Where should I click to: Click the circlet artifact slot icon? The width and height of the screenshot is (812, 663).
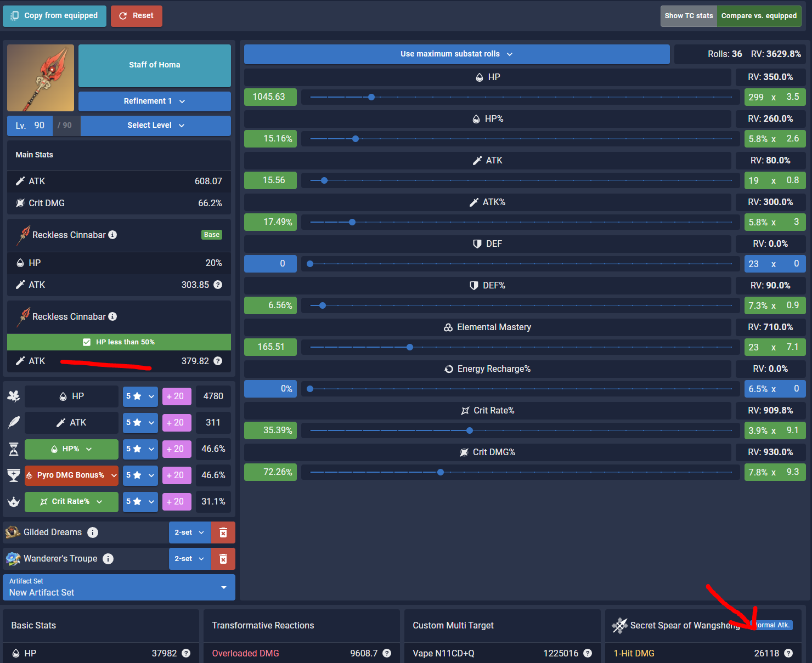pos(14,501)
